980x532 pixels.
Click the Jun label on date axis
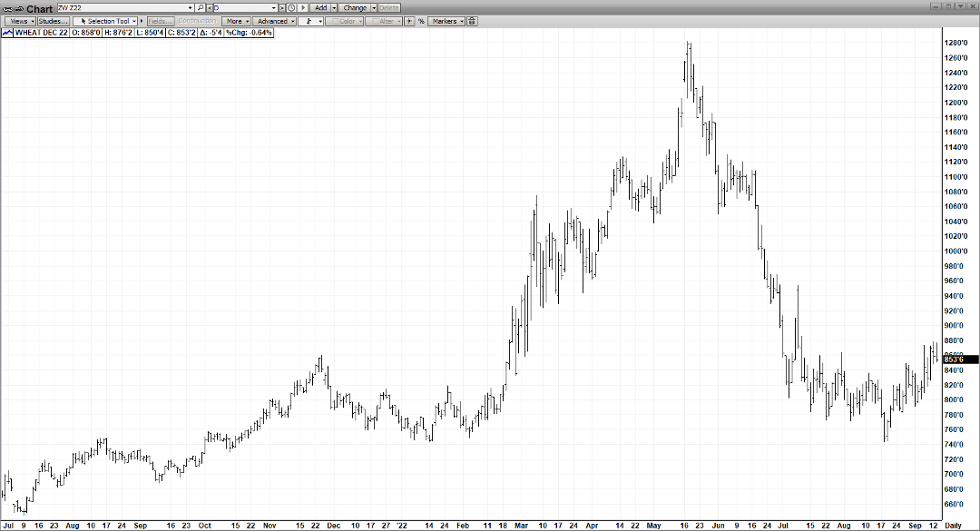coord(718,526)
